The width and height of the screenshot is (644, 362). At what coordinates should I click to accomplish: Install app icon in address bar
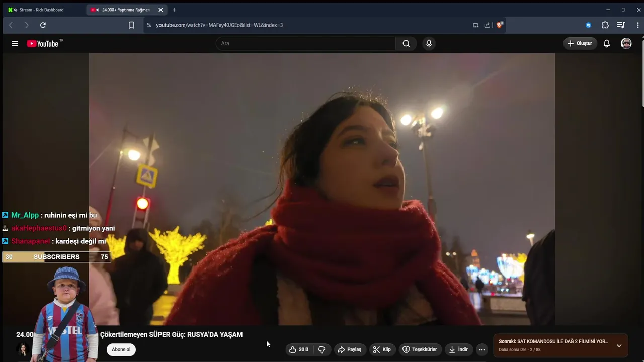tap(475, 25)
